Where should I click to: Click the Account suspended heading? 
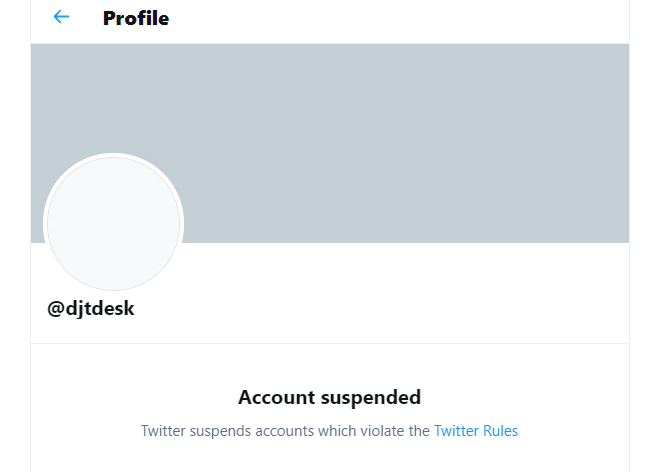point(329,397)
